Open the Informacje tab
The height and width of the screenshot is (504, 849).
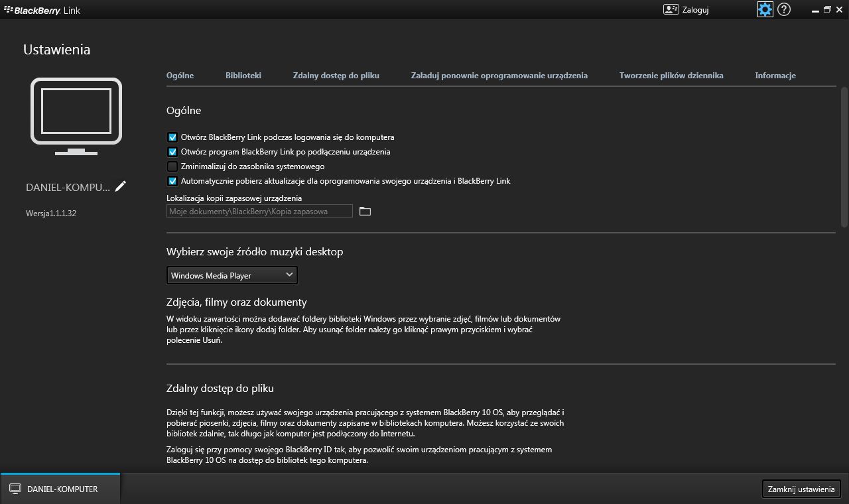pyautogui.click(x=775, y=76)
